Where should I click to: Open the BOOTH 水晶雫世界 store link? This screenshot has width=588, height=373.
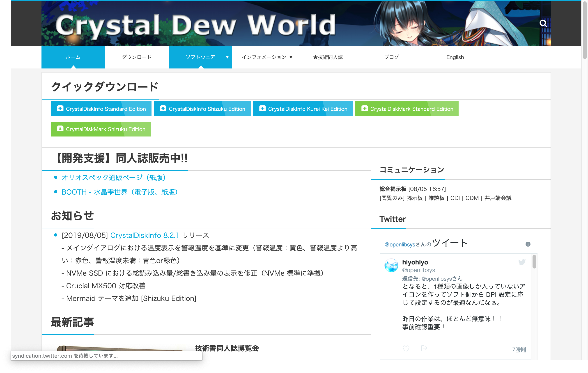tap(120, 192)
